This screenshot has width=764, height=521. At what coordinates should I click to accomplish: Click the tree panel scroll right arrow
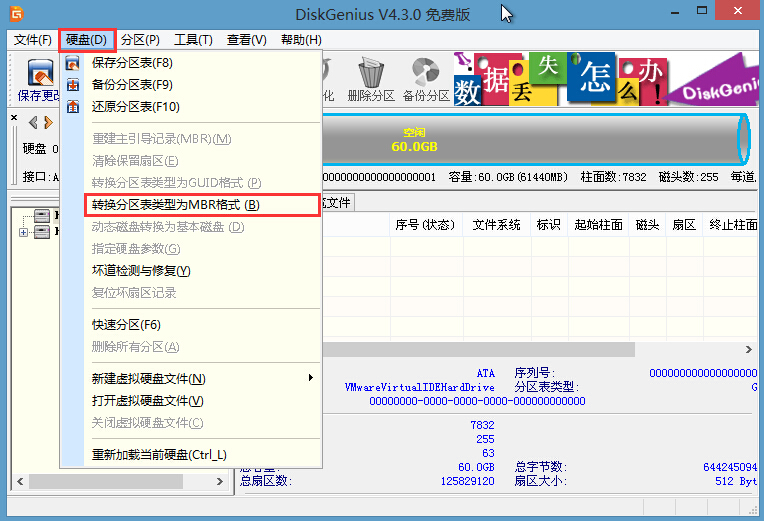[220, 482]
